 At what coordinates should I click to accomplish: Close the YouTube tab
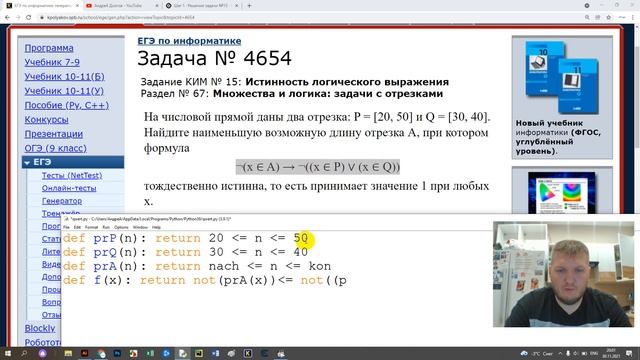[157, 6]
